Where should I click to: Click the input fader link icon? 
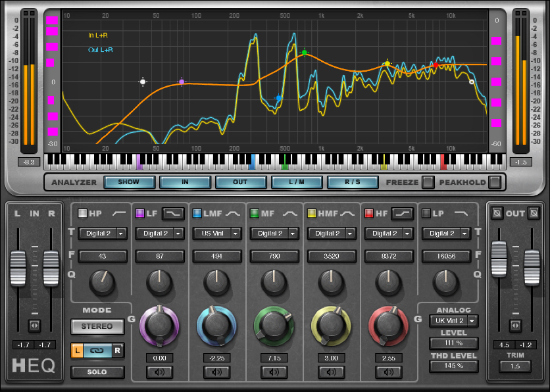point(34,326)
